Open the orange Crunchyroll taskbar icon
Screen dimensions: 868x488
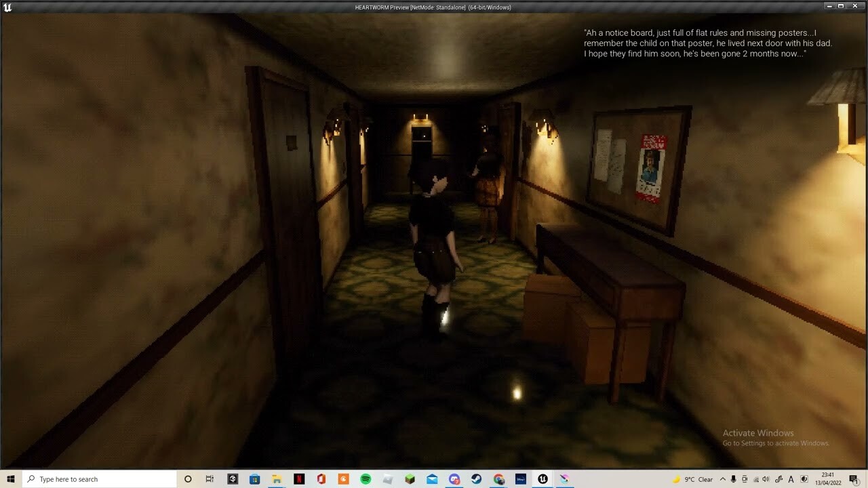[343, 479]
